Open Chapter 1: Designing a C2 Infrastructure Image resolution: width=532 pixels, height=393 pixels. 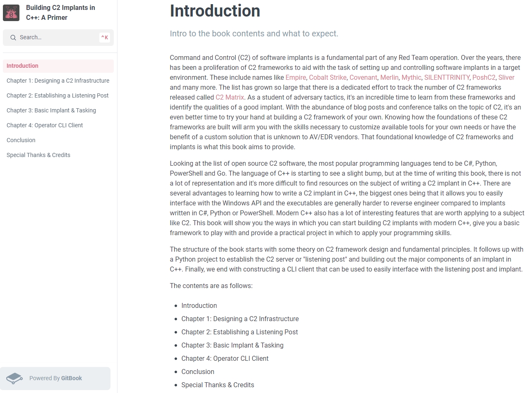[x=58, y=81]
